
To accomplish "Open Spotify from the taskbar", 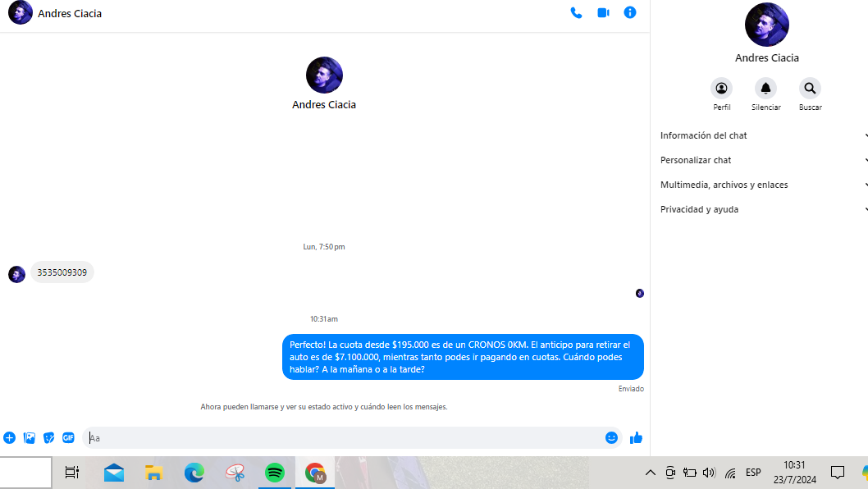I will (275, 473).
